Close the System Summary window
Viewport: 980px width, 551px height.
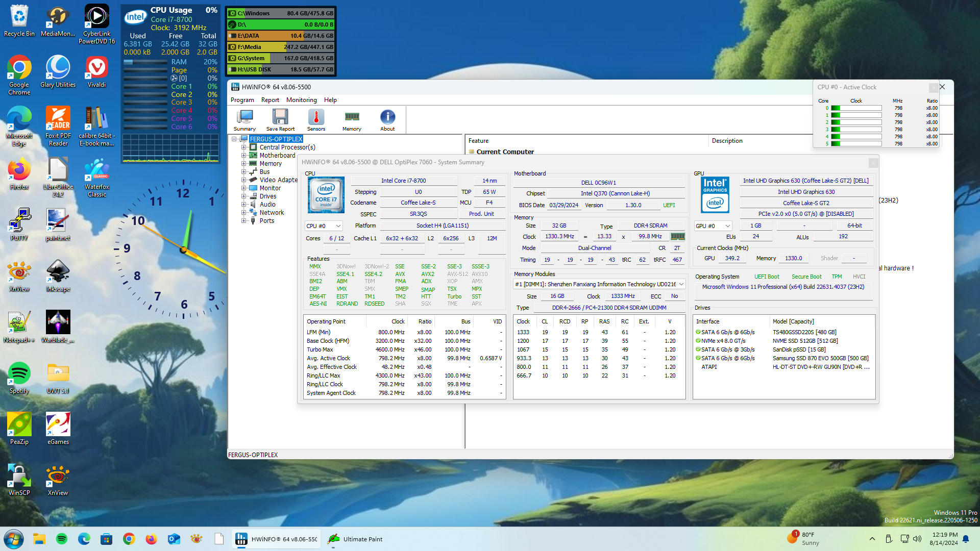click(873, 162)
